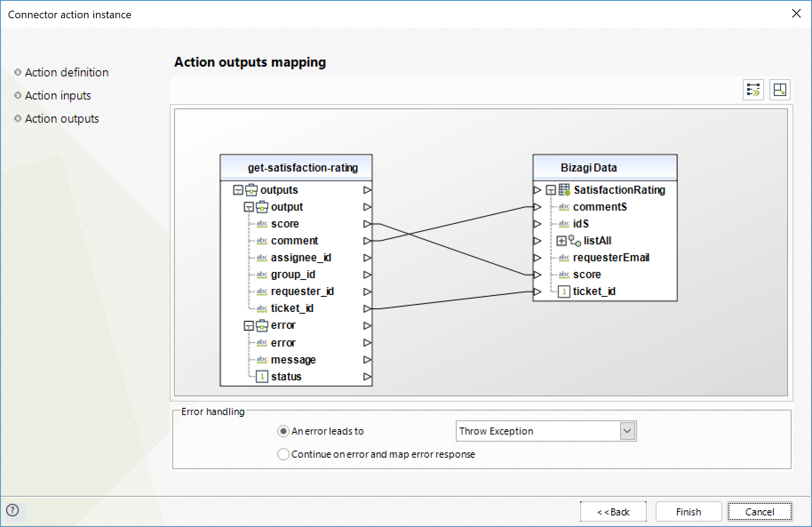Expand the listAll node

(561, 241)
